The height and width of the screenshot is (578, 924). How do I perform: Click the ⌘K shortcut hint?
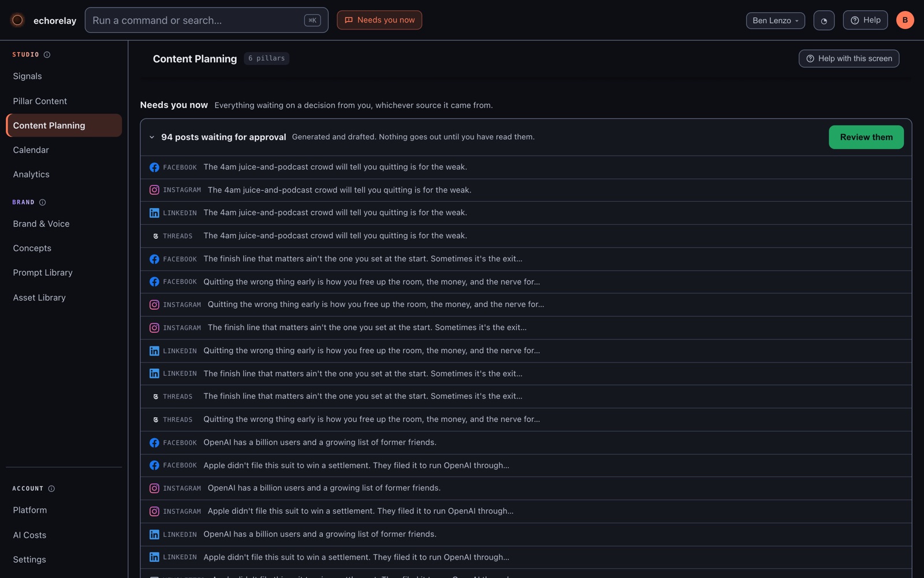tap(312, 20)
